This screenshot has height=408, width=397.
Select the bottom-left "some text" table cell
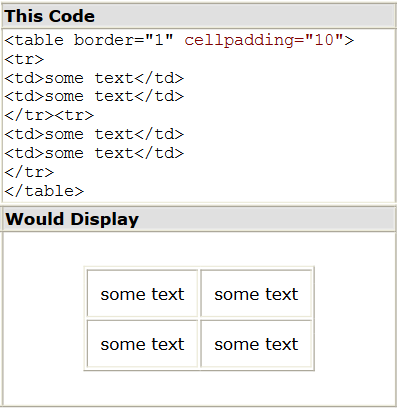pos(142,344)
